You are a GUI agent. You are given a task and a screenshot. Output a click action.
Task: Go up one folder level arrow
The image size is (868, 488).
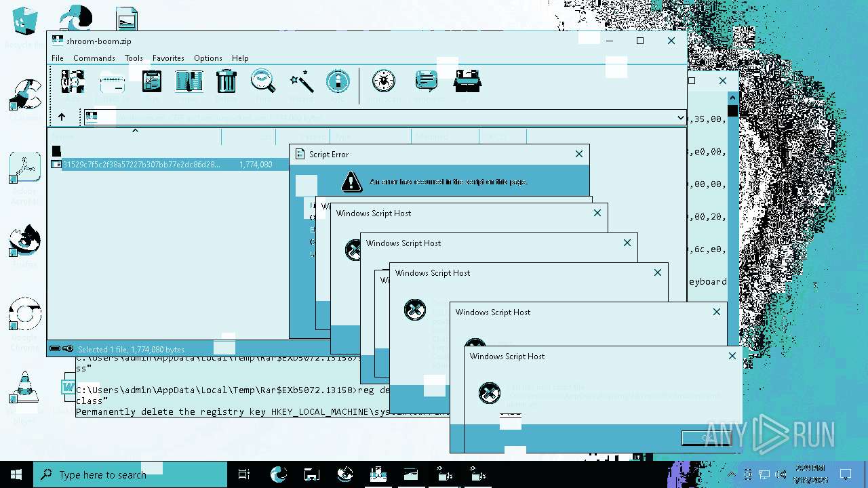(x=62, y=117)
